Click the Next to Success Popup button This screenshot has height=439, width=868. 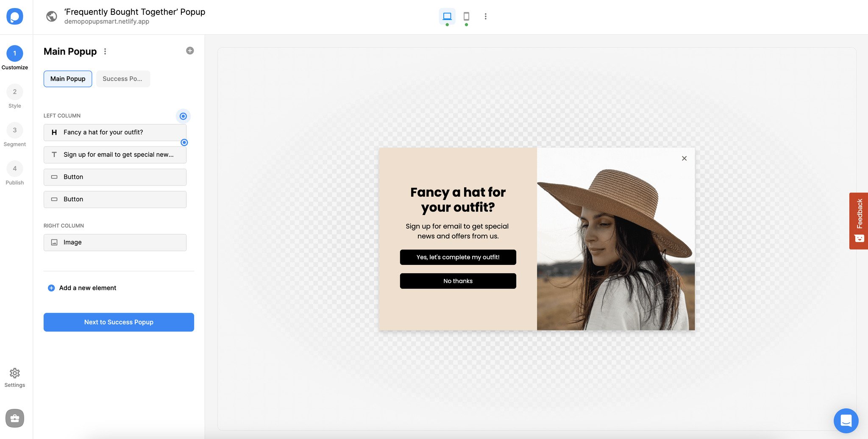(x=119, y=322)
